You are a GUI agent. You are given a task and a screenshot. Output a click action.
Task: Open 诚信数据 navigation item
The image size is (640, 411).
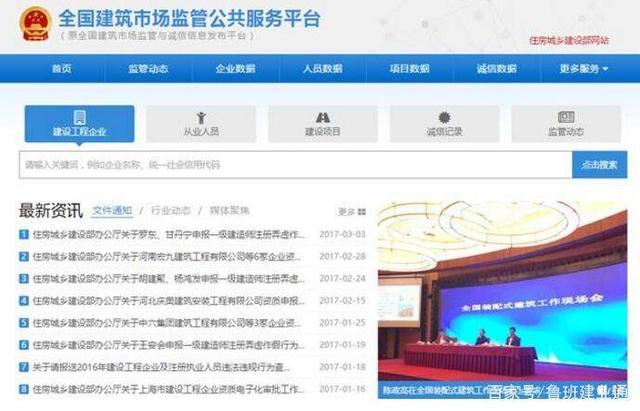497,69
